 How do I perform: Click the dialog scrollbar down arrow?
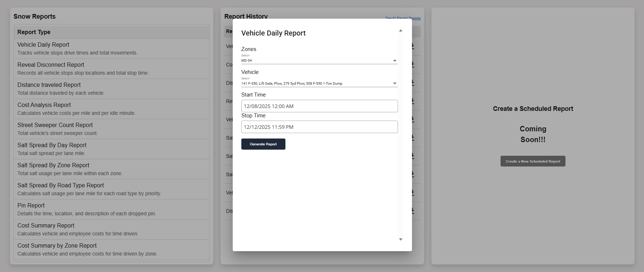(x=401, y=239)
